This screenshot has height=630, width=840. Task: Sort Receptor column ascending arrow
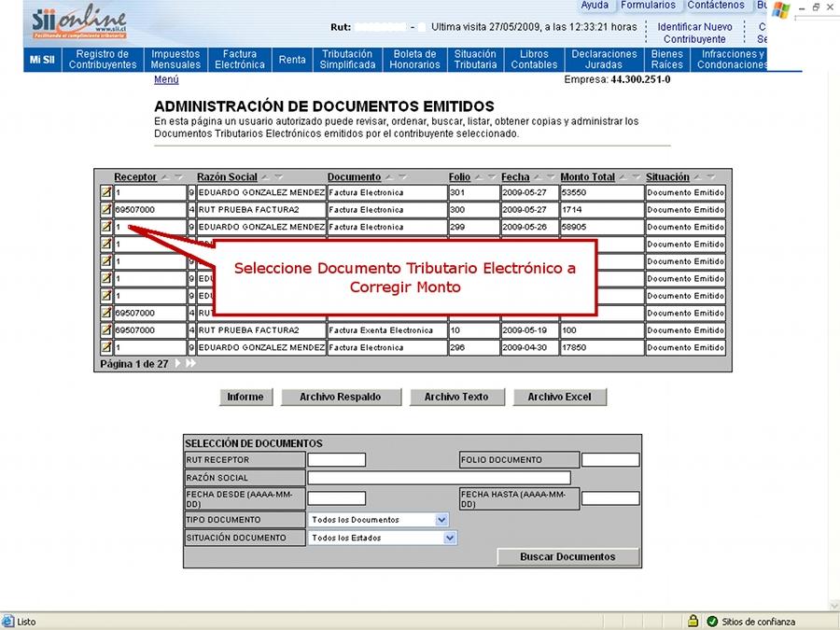pyautogui.click(x=165, y=176)
